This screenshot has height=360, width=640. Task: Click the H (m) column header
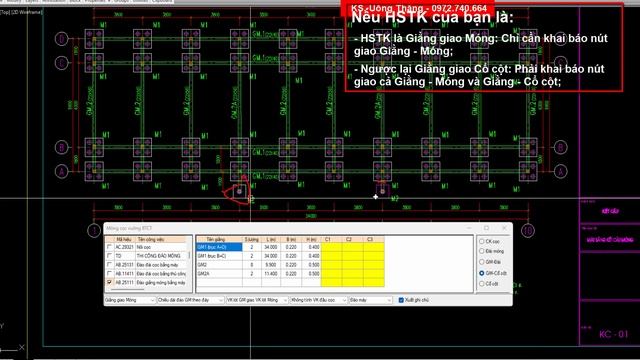point(311,239)
